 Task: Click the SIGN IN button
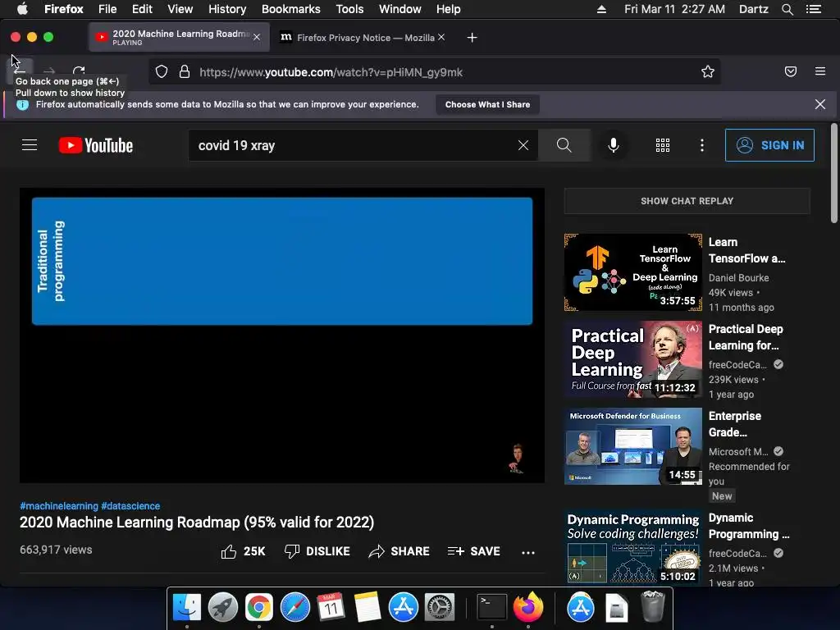pyautogui.click(x=769, y=145)
